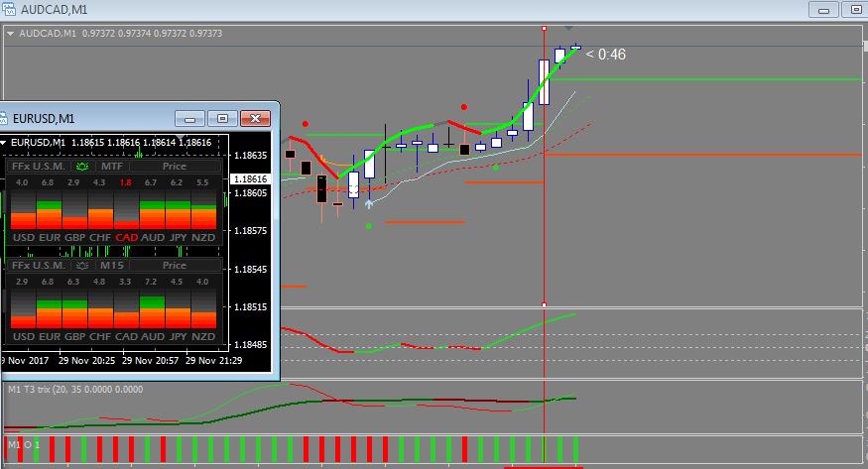
Task: Click the 29 Nov 20:57 time label
Action: click(150, 361)
